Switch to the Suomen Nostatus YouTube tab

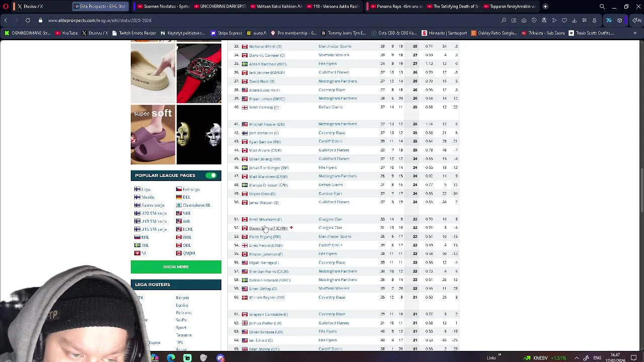(x=163, y=7)
